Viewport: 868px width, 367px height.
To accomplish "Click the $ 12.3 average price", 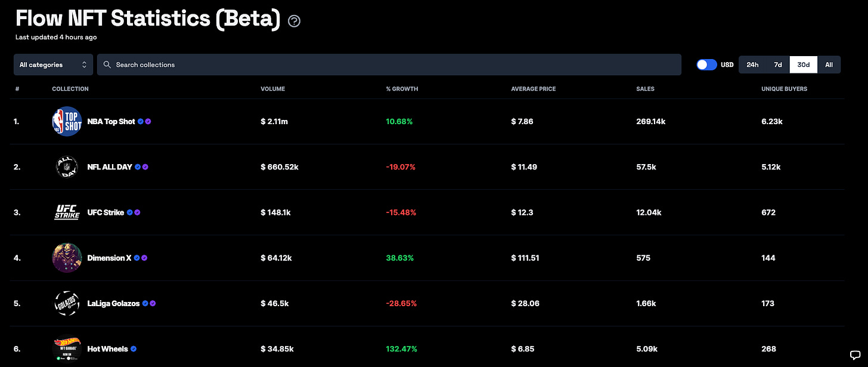I will coord(522,212).
